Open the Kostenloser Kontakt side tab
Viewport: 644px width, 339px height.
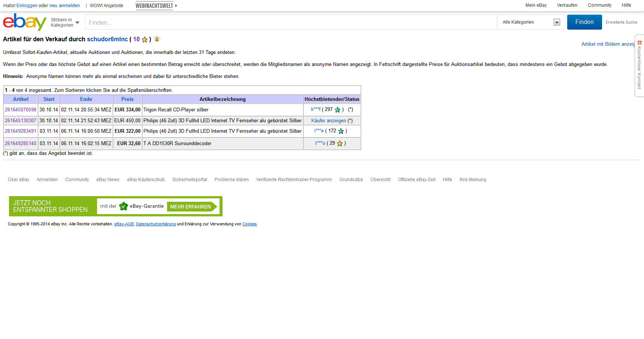(639, 66)
